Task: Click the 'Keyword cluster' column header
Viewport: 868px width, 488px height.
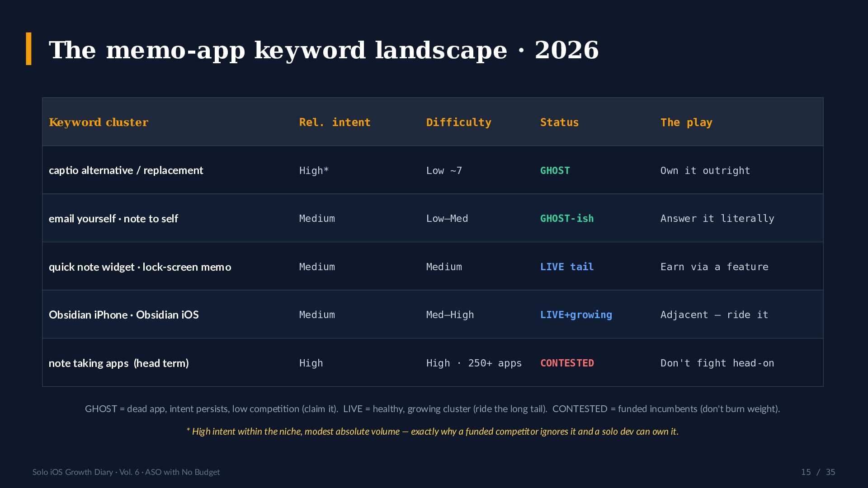Action: coord(99,122)
